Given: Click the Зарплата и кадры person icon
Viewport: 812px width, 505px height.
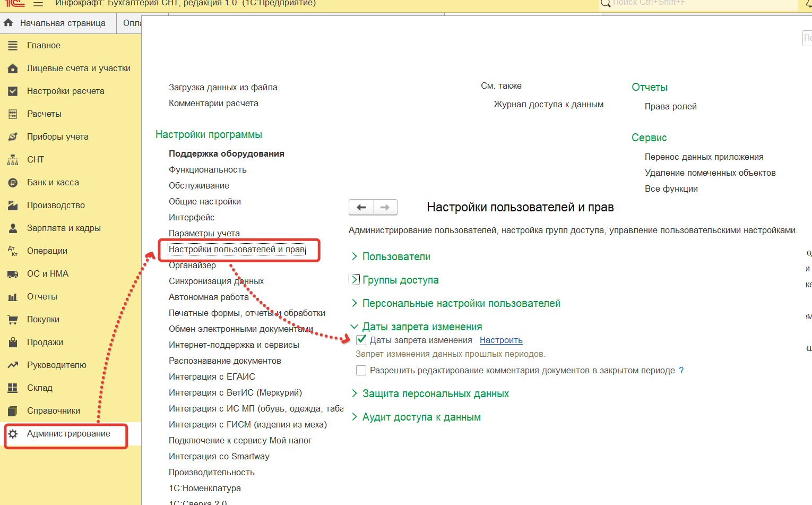Looking at the screenshot, I should click(x=13, y=228).
